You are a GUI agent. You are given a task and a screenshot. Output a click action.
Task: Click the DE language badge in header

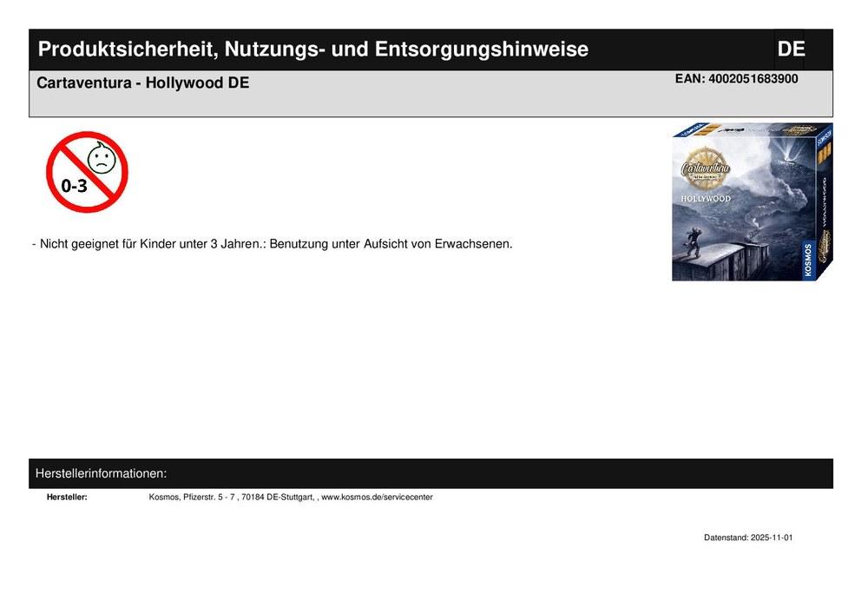point(791,50)
